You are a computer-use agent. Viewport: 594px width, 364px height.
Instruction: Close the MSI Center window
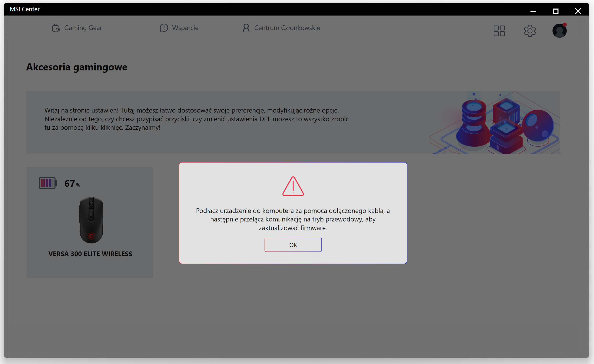(x=578, y=11)
